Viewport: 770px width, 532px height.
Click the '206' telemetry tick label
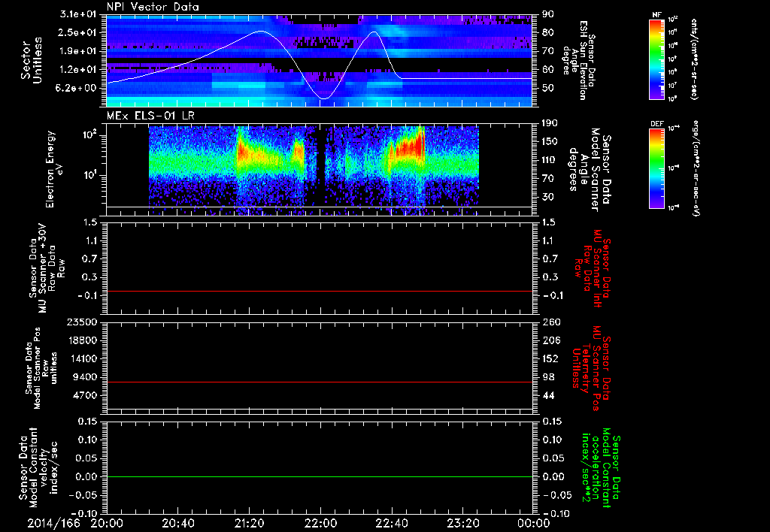pyautogui.click(x=551, y=340)
